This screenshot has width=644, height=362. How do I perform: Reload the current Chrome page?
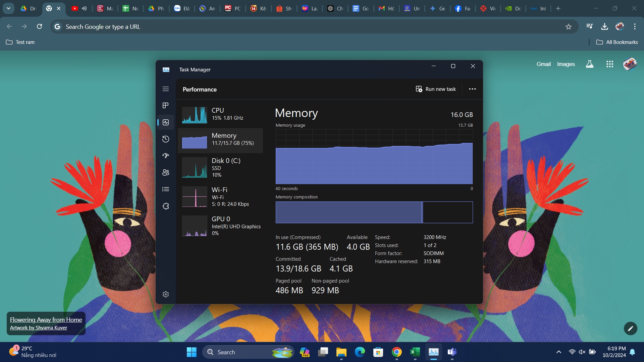point(39,26)
